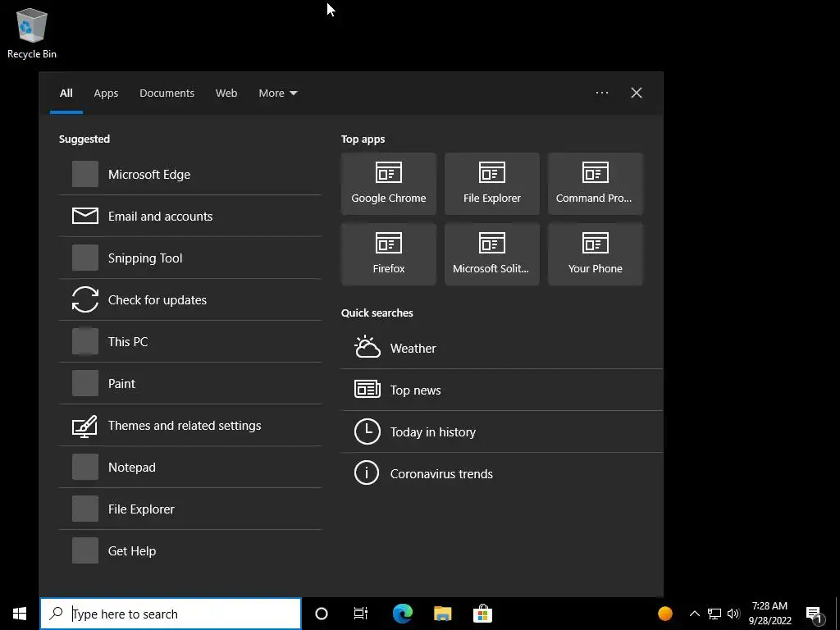The height and width of the screenshot is (630, 840).
Task: Open File Explorer from the taskbar
Action: (x=442, y=614)
